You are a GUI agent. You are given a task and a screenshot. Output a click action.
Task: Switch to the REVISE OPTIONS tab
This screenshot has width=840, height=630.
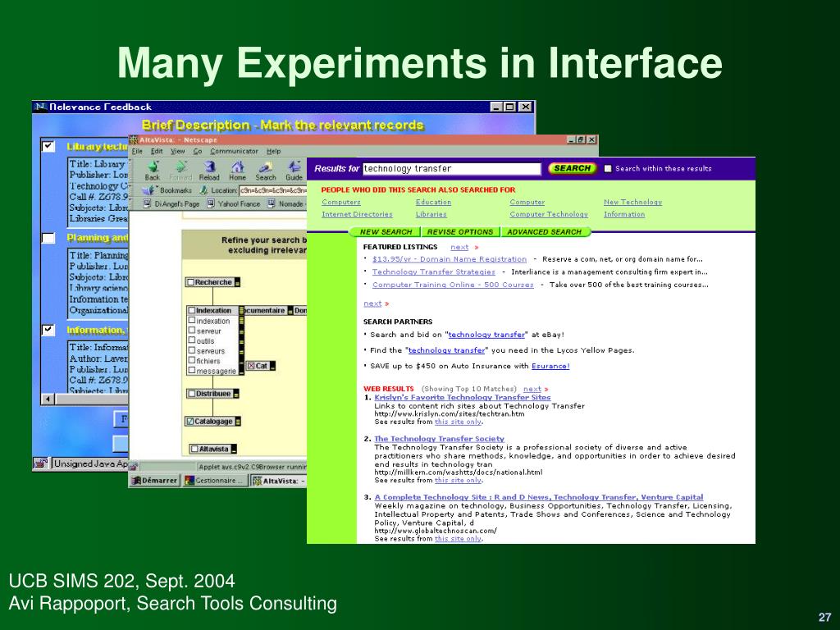click(x=460, y=232)
